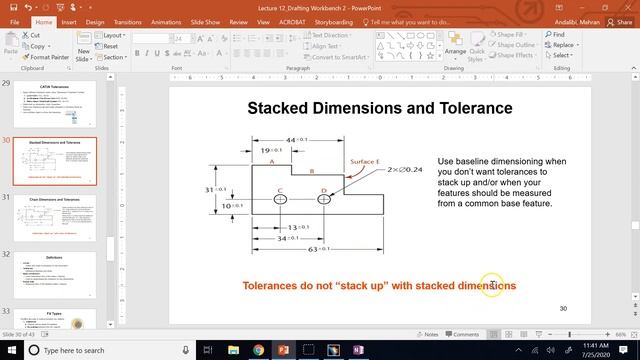Open the Select dropdown
This screenshot has width=640, height=360.
[x=559, y=55]
